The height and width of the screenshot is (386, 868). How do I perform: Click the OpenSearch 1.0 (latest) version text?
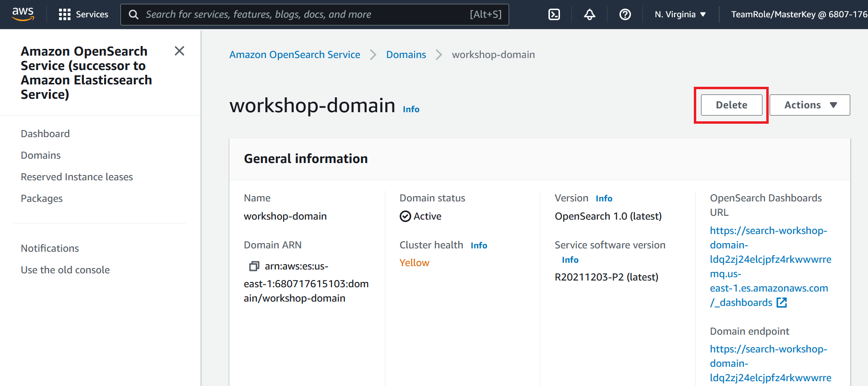608,216
